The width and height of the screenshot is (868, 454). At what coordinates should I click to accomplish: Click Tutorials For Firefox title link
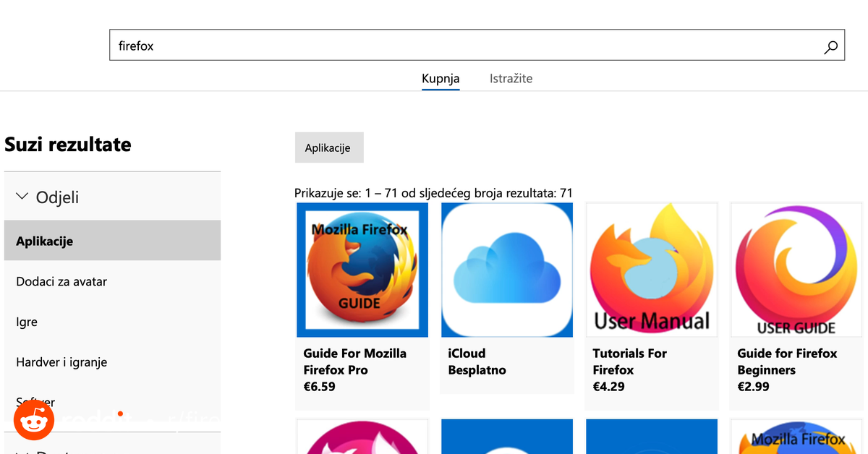[629, 361]
